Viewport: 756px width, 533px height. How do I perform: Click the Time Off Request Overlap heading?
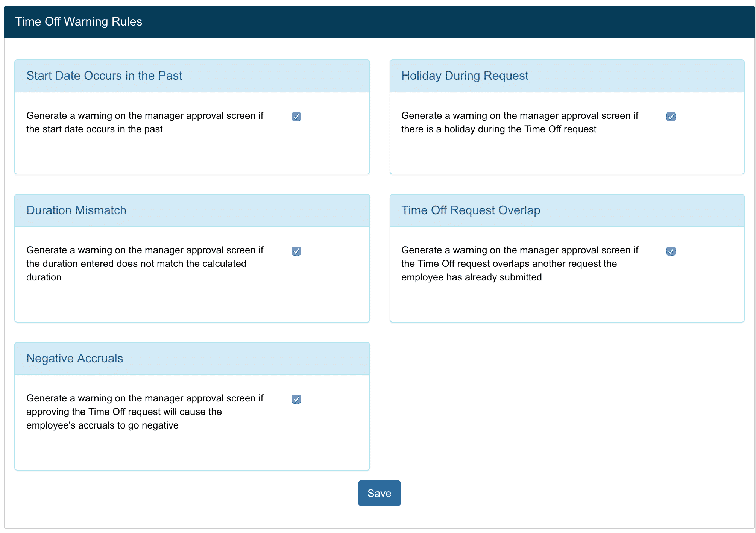click(x=471, y=210)
